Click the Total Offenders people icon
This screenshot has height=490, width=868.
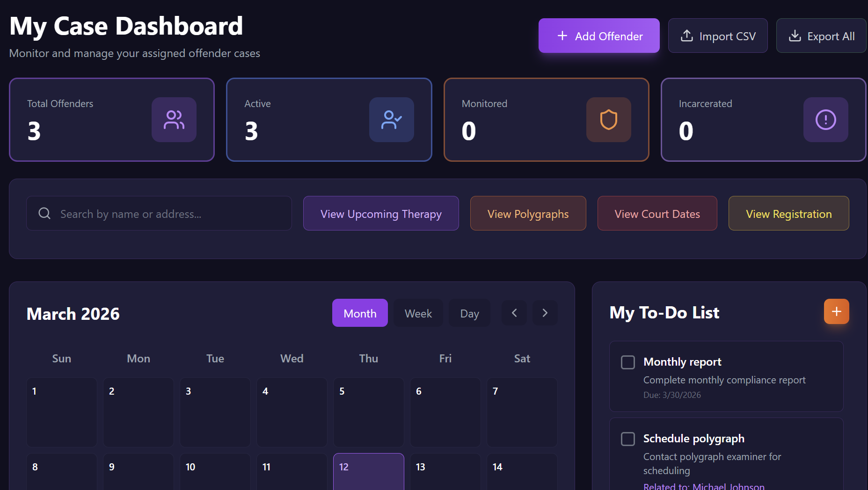click(x=174, y=120)
